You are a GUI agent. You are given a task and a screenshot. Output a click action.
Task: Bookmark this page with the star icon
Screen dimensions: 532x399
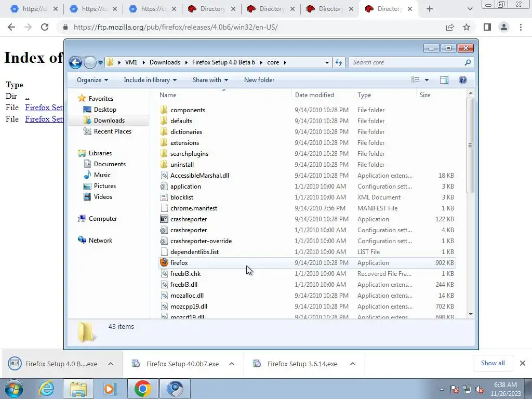[467, 27]
